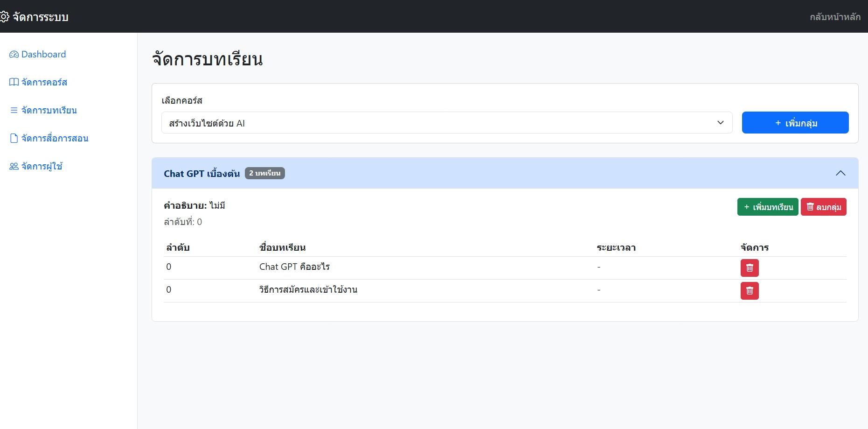Click the lesson name Chat GPT คืออะไร
The width and height of the screenshot is (868, 429).
(x=294, y=267)
